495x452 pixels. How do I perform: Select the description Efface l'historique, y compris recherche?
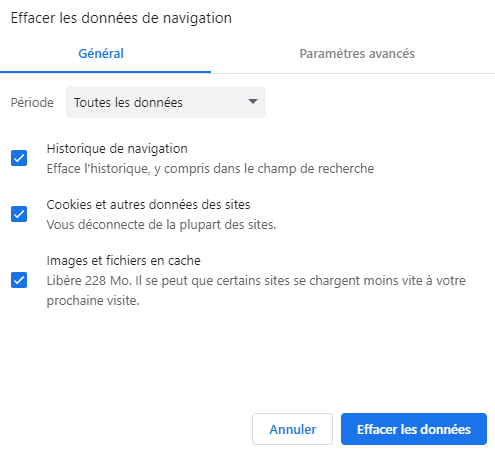click(210, 169)
